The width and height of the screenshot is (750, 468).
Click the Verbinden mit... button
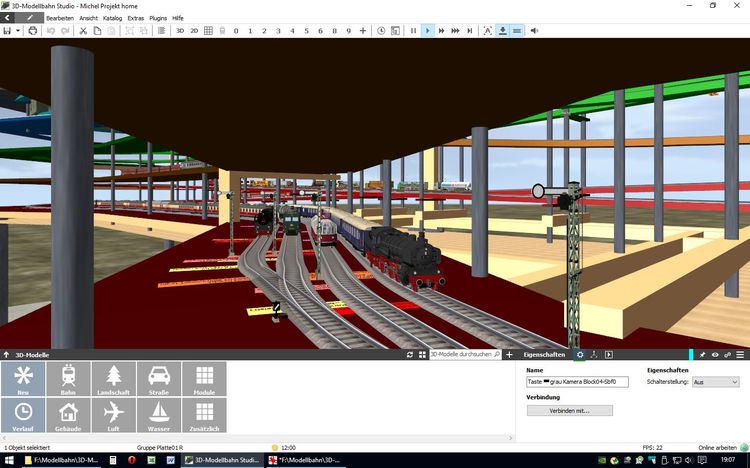point(569,410)
